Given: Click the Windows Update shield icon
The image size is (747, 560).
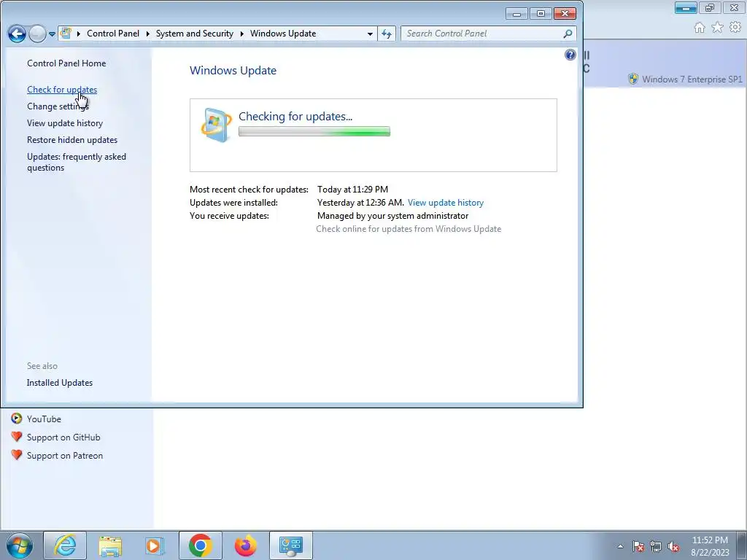Looking at the screenshot, I should (x=216, y=125).
